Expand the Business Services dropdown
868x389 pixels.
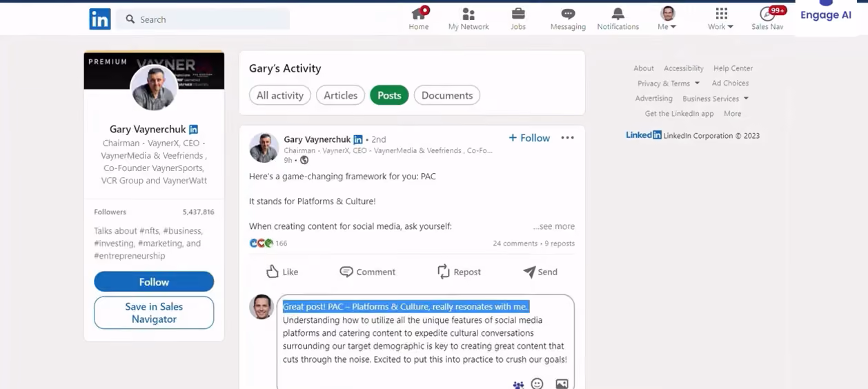716,99
